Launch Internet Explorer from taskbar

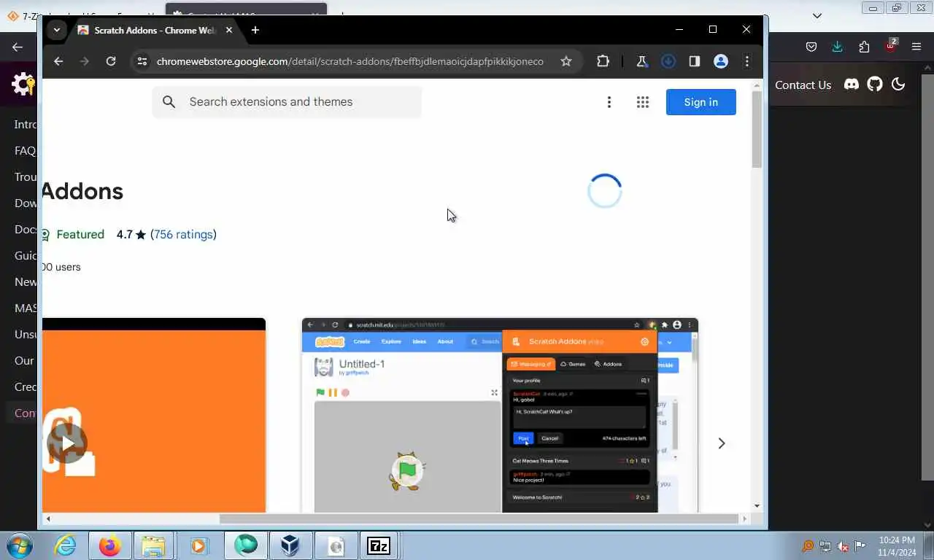pyautogui.click(x=65, y=545)
